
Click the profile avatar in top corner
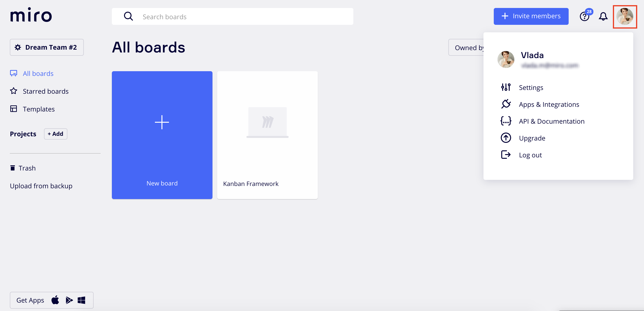[x=624, y=17]
